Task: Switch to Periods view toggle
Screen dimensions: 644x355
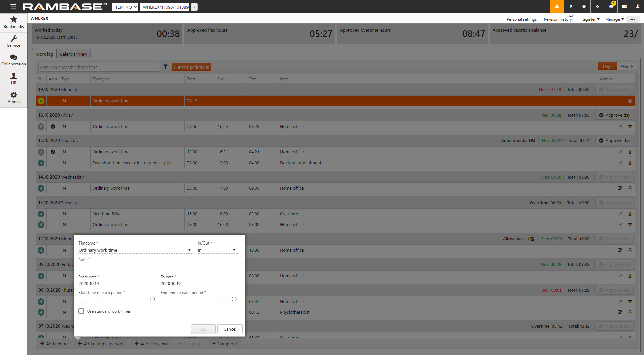Action: (x=627, y=66)
